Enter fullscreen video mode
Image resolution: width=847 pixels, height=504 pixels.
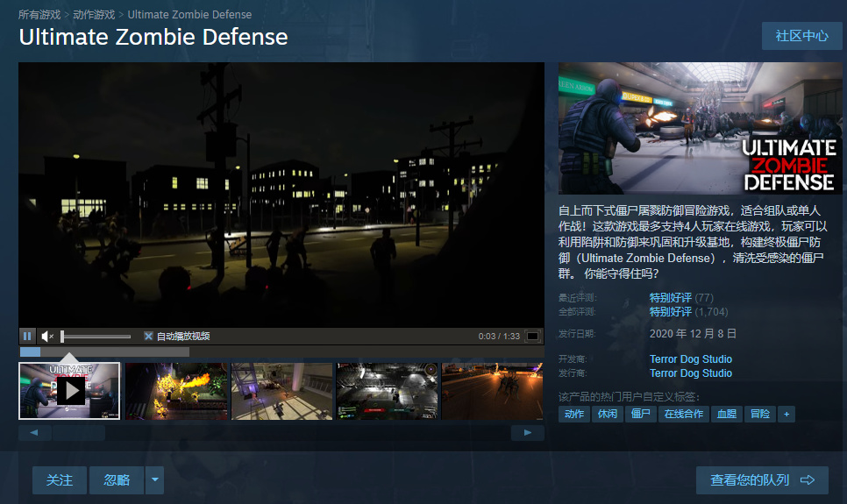click(532, 336)
